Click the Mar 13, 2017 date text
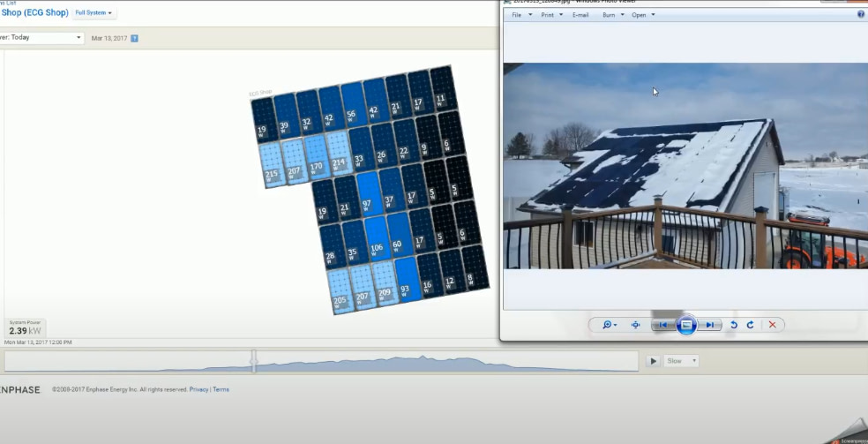 [109, 38]
